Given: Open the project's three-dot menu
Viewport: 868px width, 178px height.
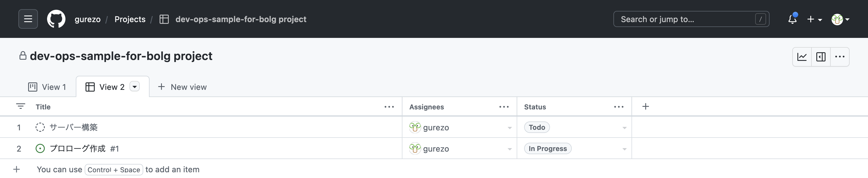Looking at the screenshot, I should point(839,57).
